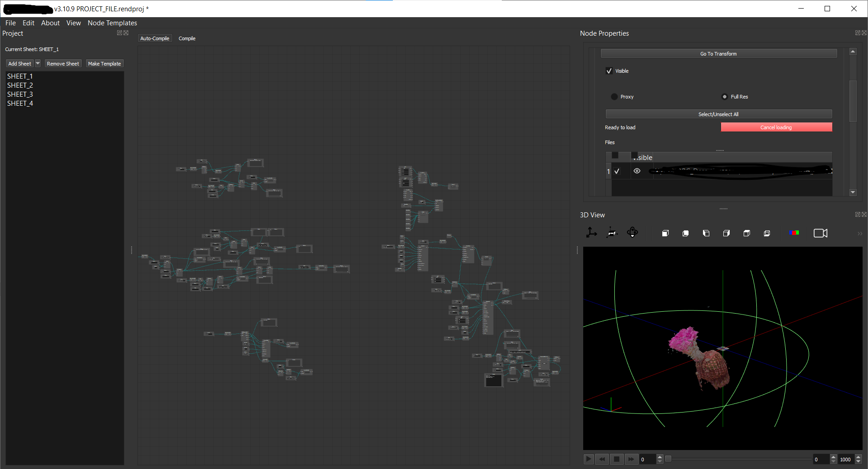This screenshot has width=868, height=469.
Task: Click the Cancel loading button
Action: coord(776,127)
